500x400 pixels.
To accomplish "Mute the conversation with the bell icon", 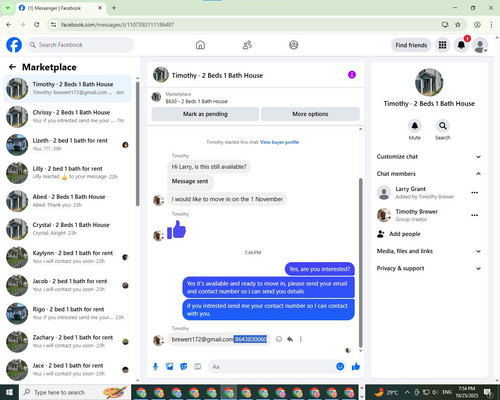I will point(415,126).
